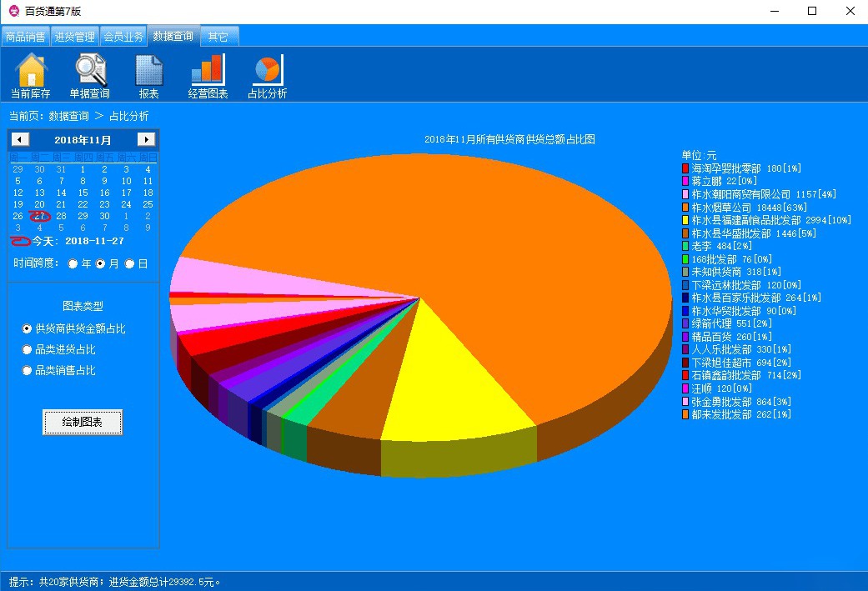Click 都来发批发部 legend entry
Screen dimensions: 868x591
737,414
